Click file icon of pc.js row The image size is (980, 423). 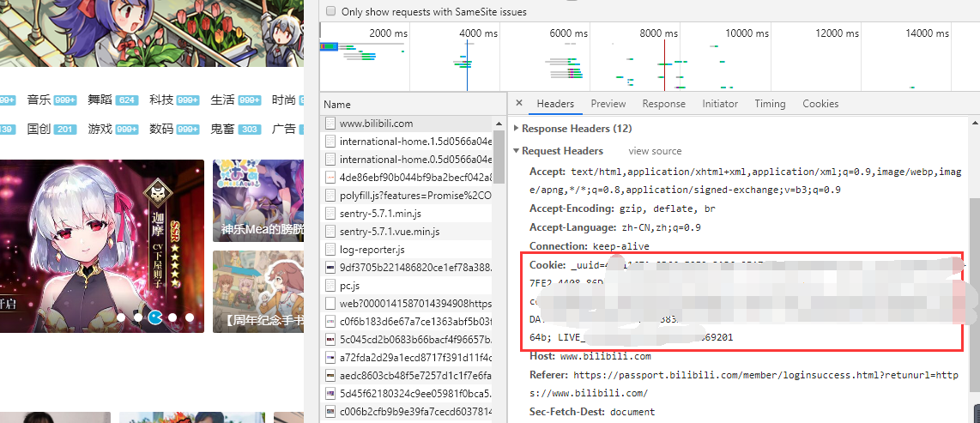[x=330, y=286]
